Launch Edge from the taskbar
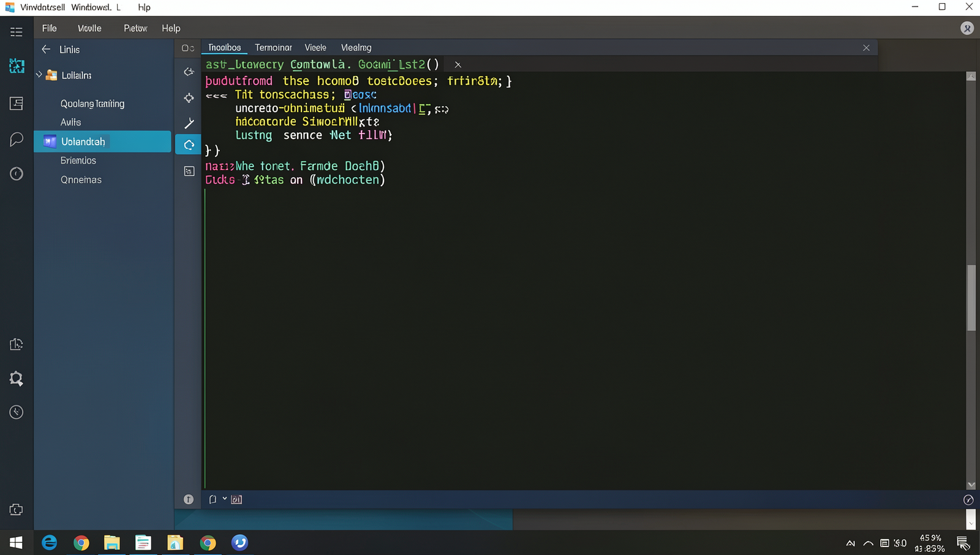This screenshot has width=980, height=555. point(49,543)
